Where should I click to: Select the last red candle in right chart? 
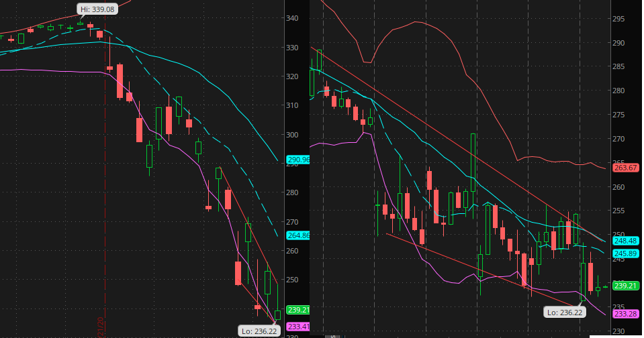590,276
